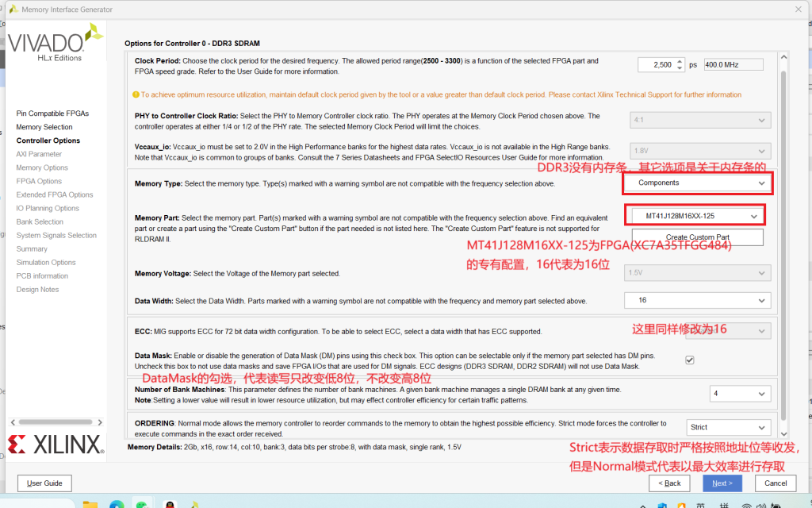Select PCB information in the sidebar
The image size is (812, 508).
(42, 275)
